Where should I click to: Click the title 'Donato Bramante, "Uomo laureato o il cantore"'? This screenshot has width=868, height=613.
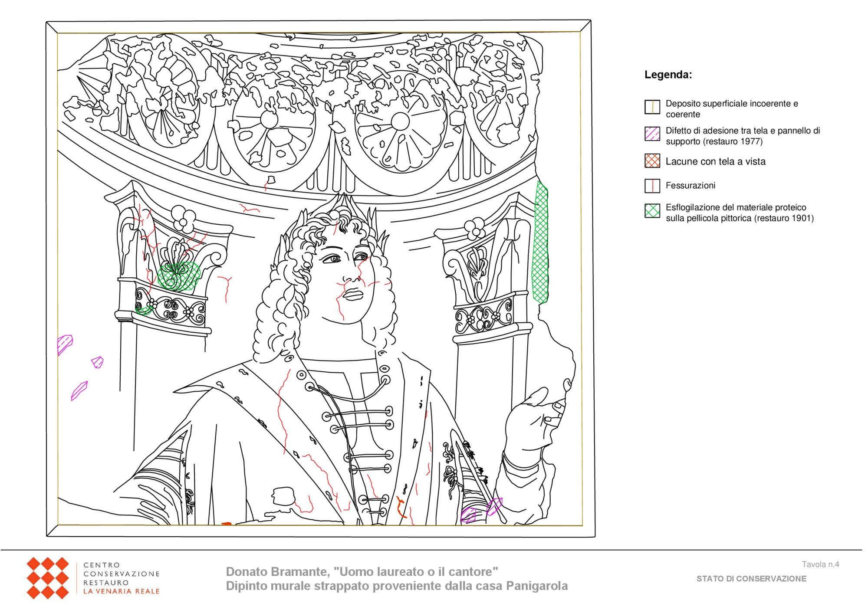pos(362,572)
